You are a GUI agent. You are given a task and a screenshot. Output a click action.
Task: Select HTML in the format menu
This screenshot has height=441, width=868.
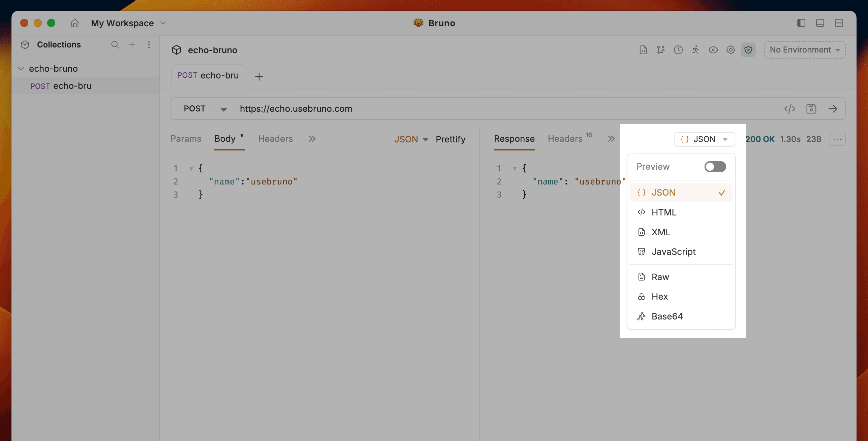click(x=664, y=212)
